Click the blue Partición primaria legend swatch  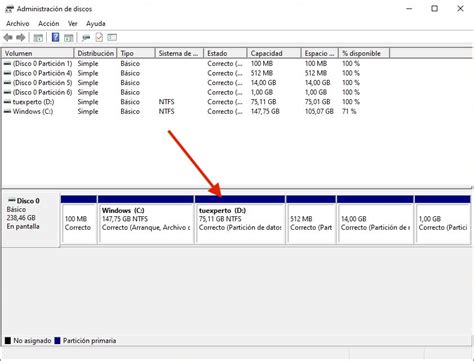57,341
